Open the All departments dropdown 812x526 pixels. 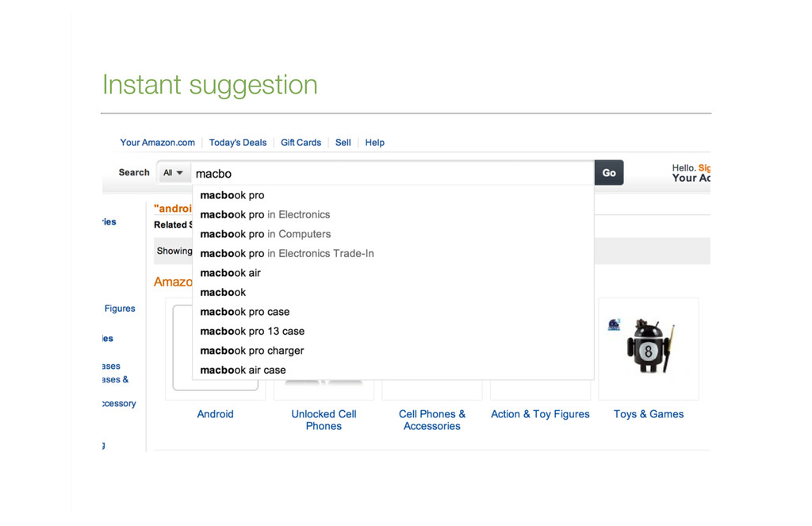coord(173,173)
